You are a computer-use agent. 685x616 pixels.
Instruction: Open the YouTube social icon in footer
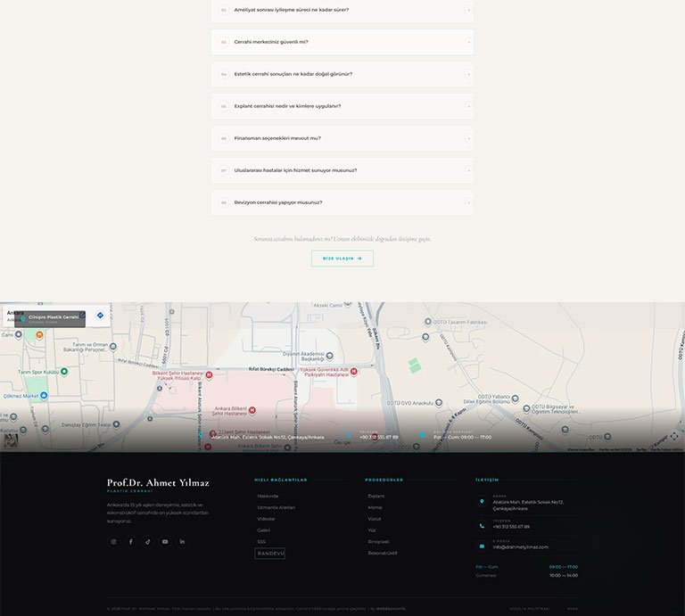[165, 542]
